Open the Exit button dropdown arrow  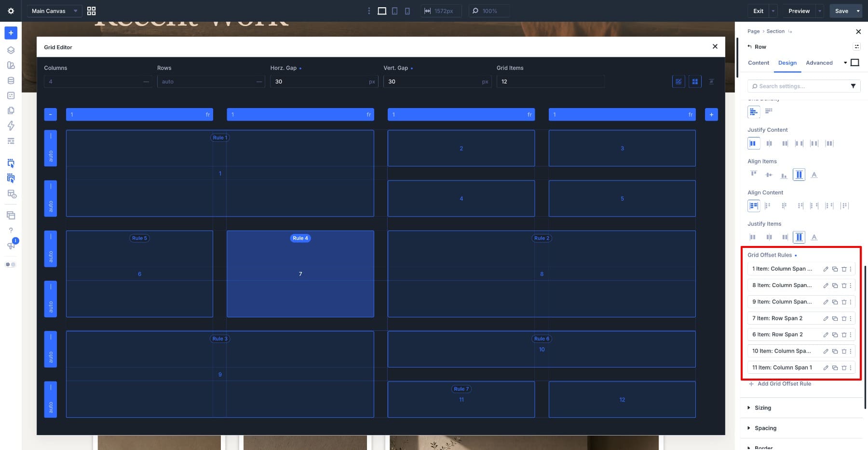[773, 11]
